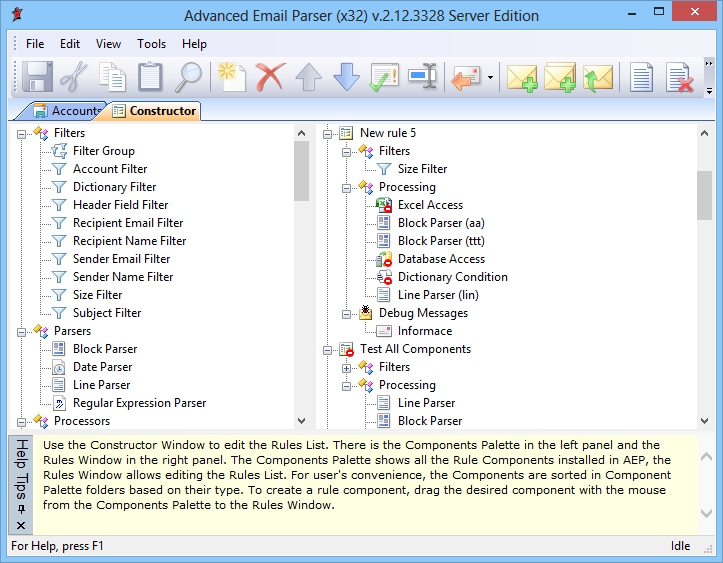Select Regular Expression Parser icon
Screen dimensions: 723x563
click(59, 403)
